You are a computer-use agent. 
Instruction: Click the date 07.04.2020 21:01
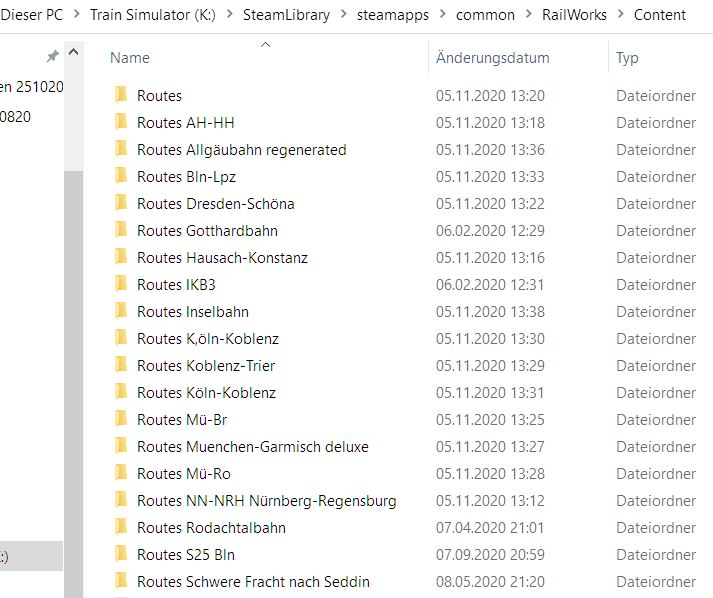tap(490, 527)
